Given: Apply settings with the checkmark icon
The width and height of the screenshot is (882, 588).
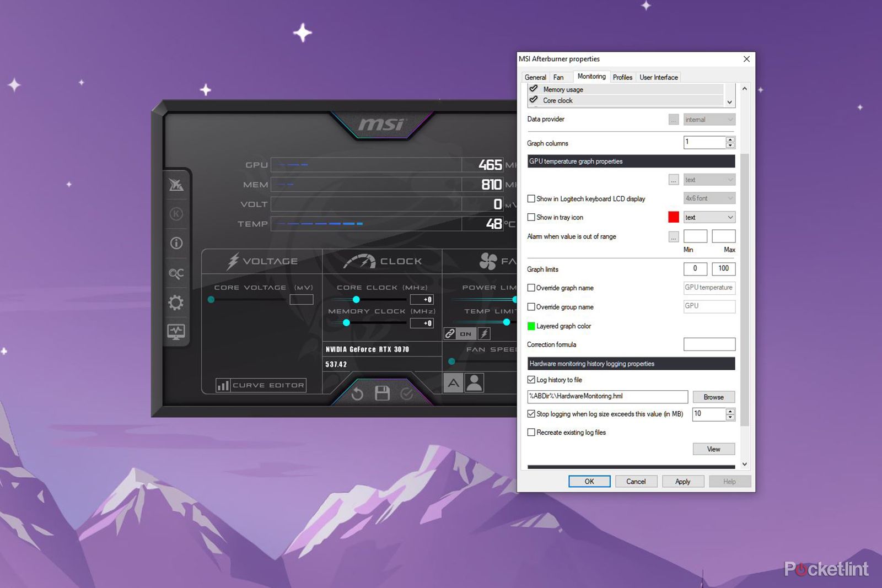Looking at the screenshot, I should pyautogui.click(x=407, y=393).
